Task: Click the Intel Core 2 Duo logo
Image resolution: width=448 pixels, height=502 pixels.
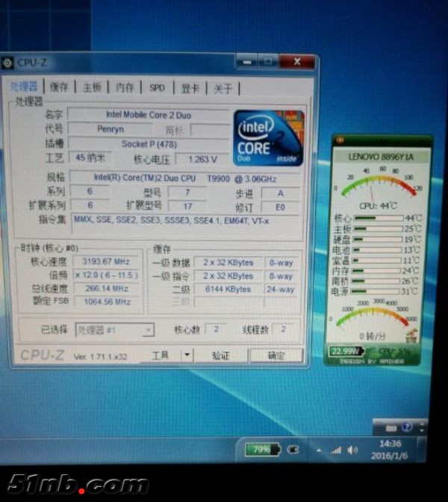Action: (x=268, y=137)
